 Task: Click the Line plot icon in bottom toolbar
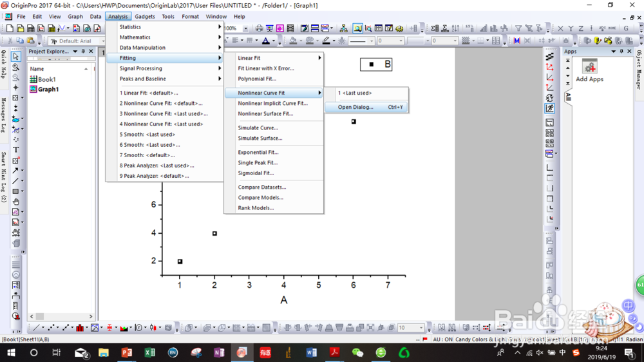pyautogui.click(x=36, y=327)
